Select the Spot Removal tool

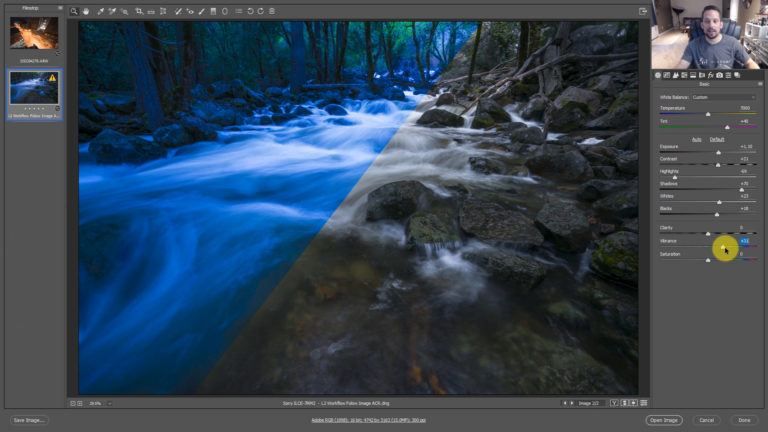[178, 11]
